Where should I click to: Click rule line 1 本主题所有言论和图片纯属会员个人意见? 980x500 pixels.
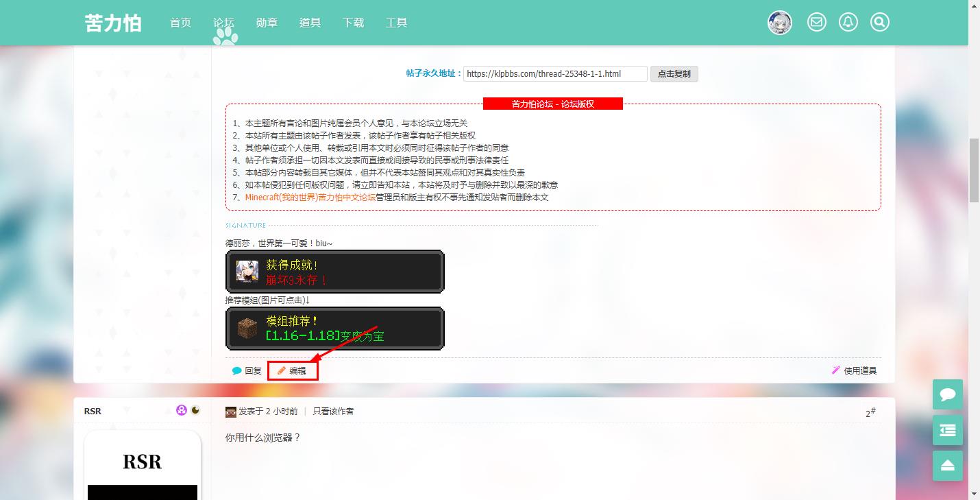click(350, 123)
